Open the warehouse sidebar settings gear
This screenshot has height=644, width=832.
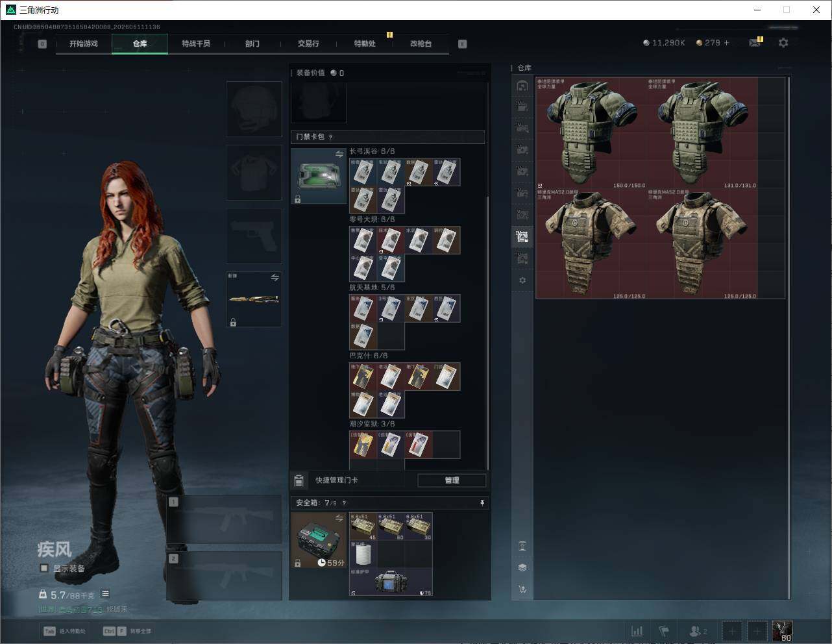click(x=522, y=280)
